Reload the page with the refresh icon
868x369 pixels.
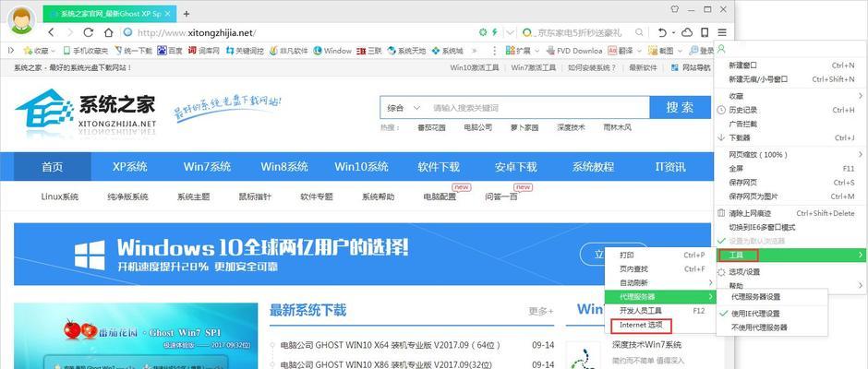(x=89, y=32)
